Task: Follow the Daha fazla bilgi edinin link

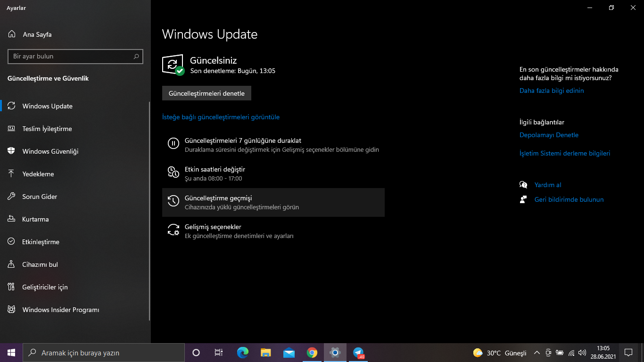Action: 552,90
